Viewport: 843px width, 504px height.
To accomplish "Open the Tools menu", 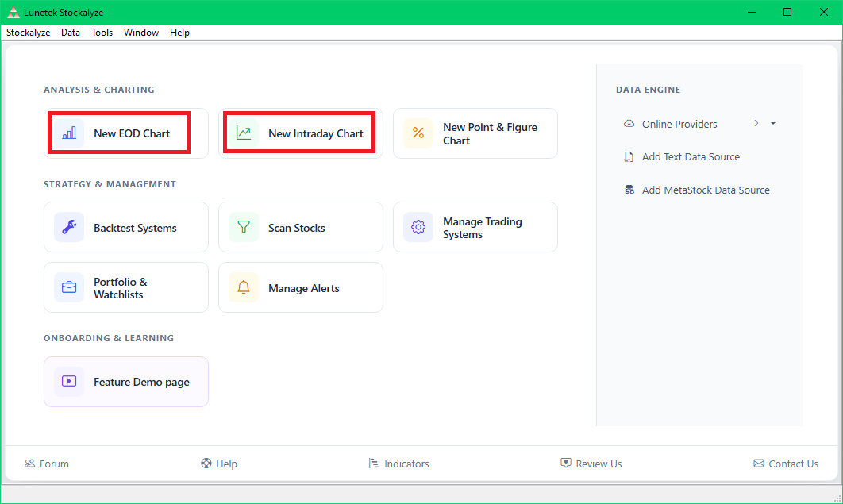I will point(102,33).
